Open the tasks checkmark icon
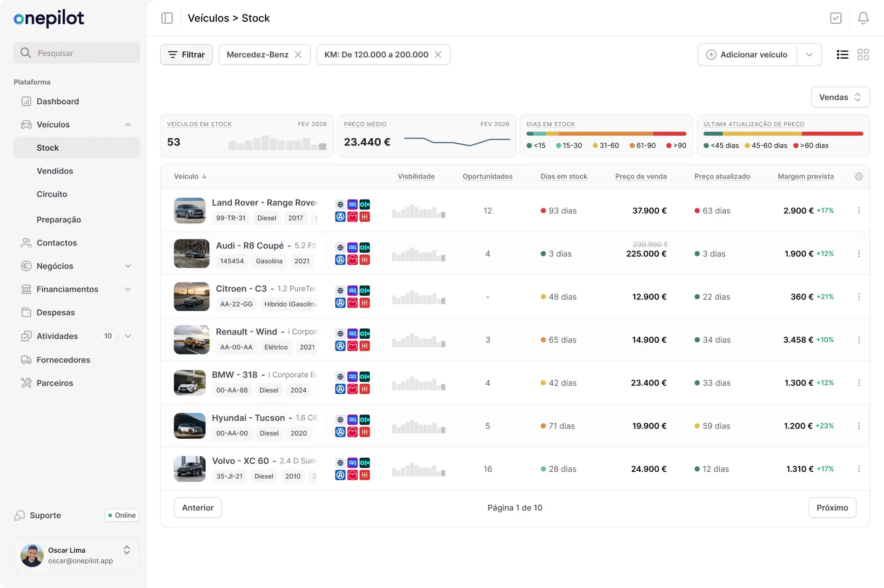The width and height of the screenshot is (884, 588). (x=836, y=18)
